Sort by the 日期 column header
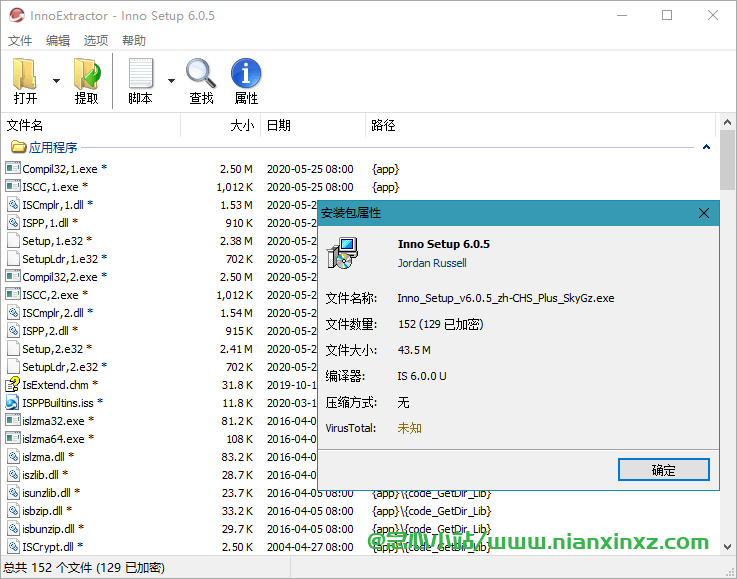This screenshot has height=579, width=737. click(313, 125)
